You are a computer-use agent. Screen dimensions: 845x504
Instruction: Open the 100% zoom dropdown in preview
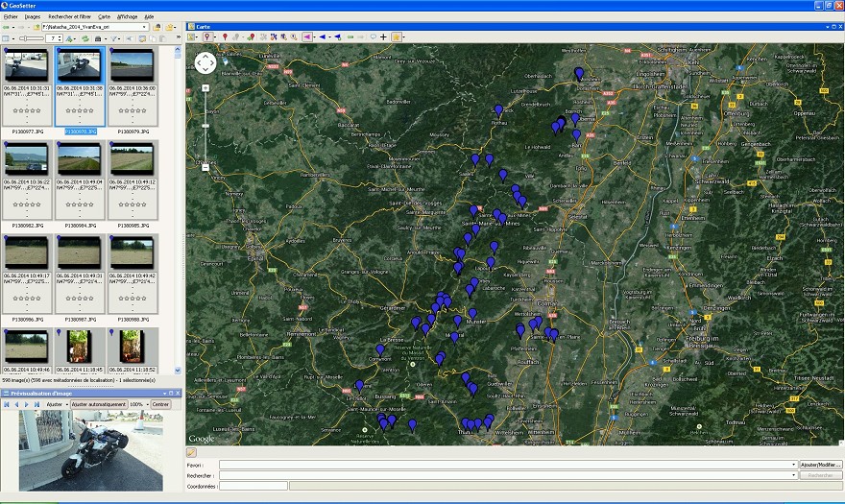tap(147, 404)
